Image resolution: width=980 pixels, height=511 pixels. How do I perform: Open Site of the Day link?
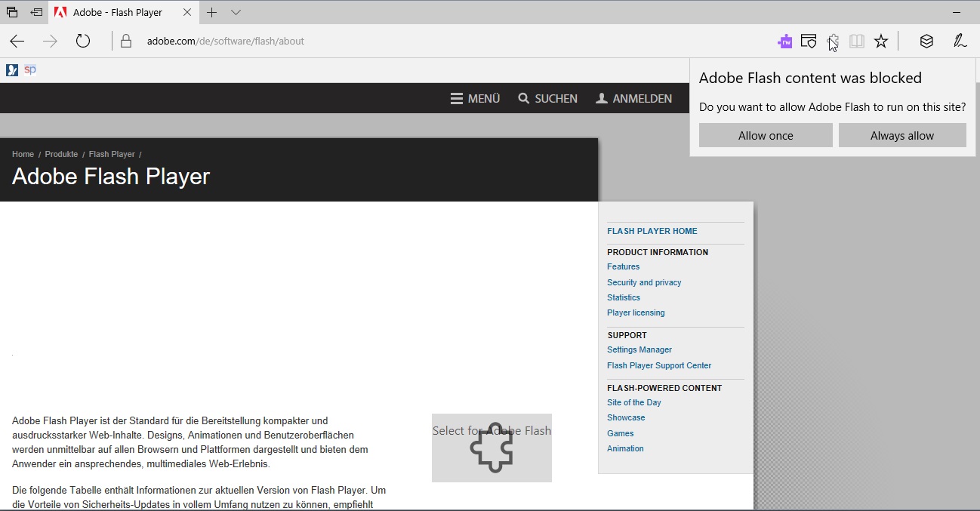pyautogui.click(x=634, y=402)
